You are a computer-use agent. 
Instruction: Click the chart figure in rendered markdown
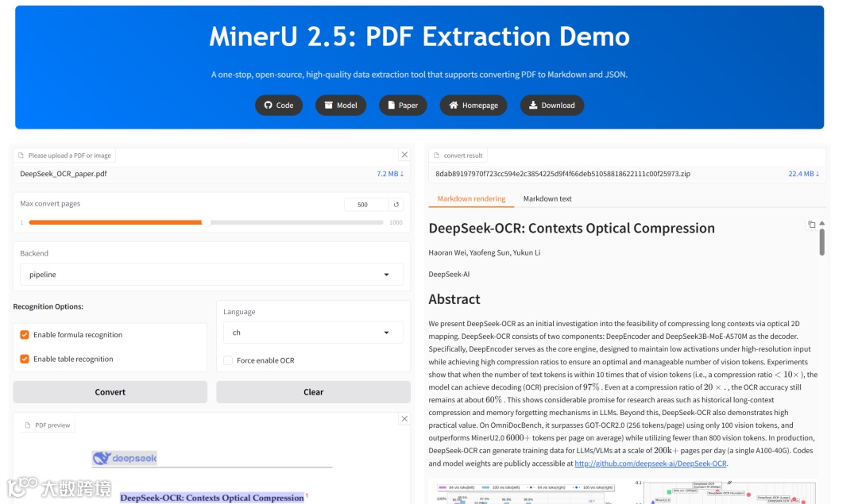pyautogui.click(x=625, y=492)
